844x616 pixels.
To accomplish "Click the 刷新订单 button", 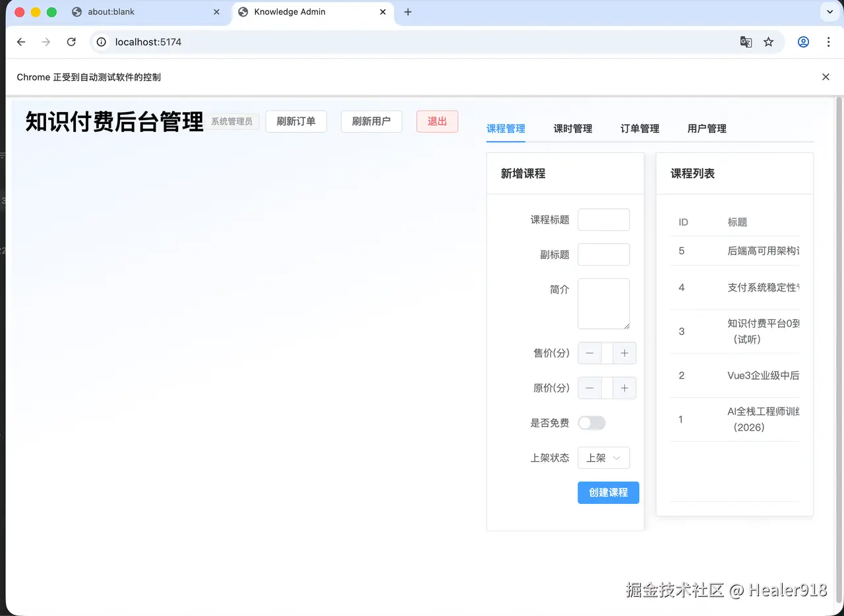I will pyautogui.click(x=296, y=121).
